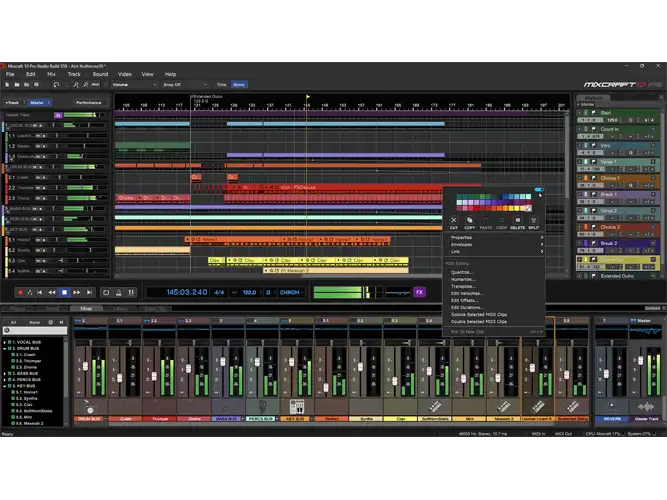Open the Sound menu
The height and width of the screenshot is (500, 667).
coord(100,74)
